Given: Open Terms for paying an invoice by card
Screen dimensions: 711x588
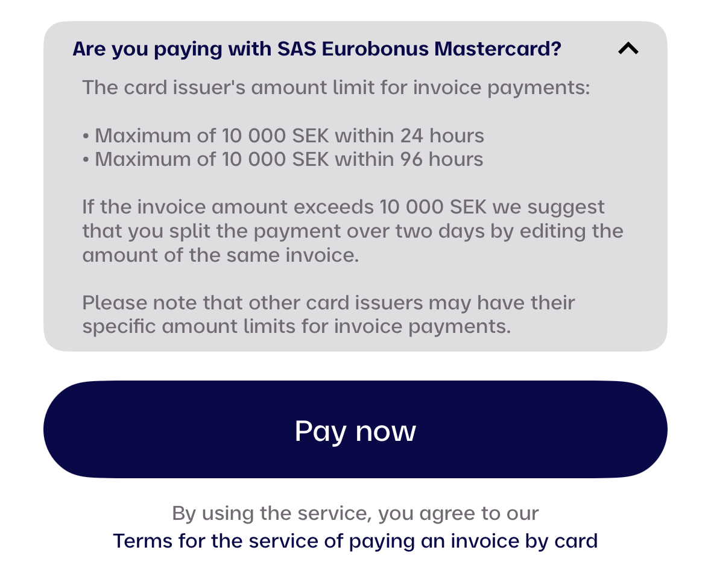Looking at the screenshot, I should 355,540.
